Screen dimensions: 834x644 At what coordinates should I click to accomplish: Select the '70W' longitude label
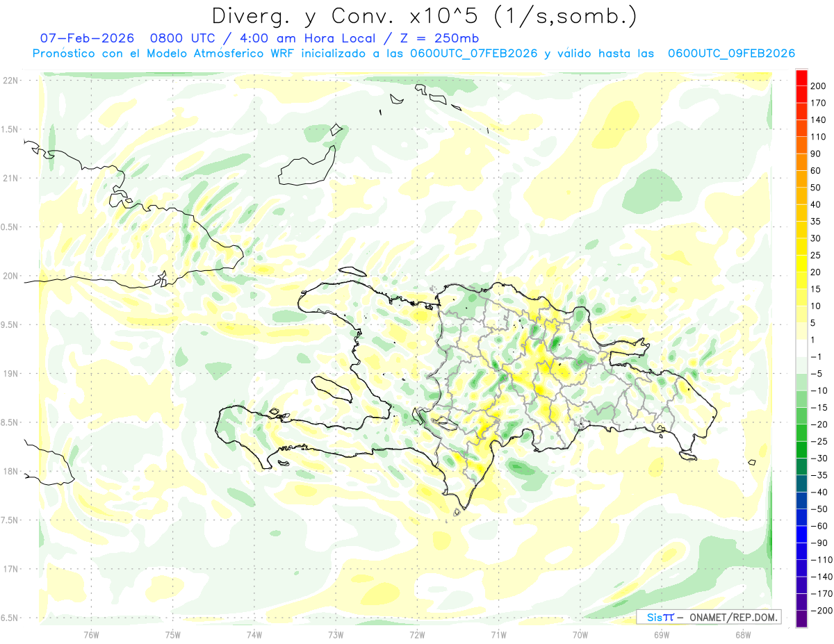[580, 634]
